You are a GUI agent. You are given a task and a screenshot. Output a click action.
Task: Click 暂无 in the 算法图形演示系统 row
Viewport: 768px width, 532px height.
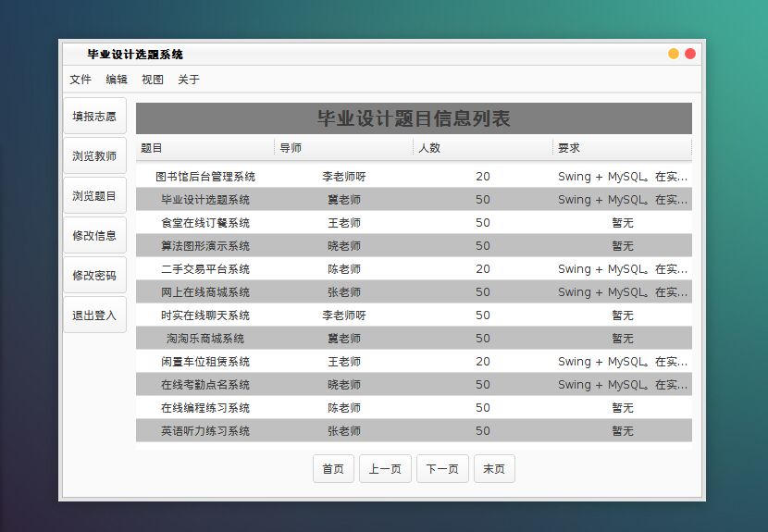click(x=623, y=245)
